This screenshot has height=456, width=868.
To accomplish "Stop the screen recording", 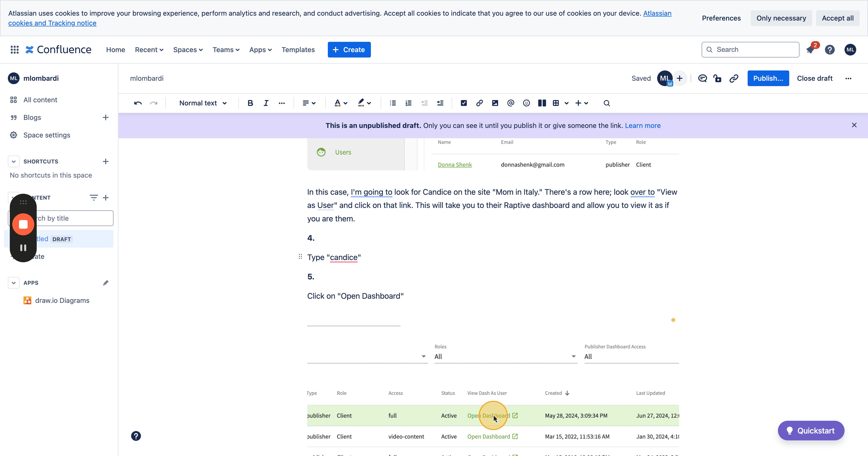I will [23, 224].
